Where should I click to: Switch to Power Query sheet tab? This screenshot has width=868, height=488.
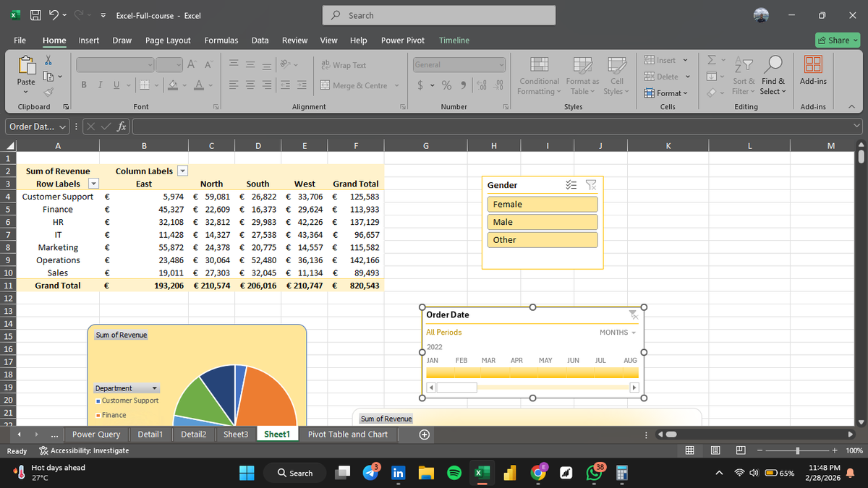[96, 435]
